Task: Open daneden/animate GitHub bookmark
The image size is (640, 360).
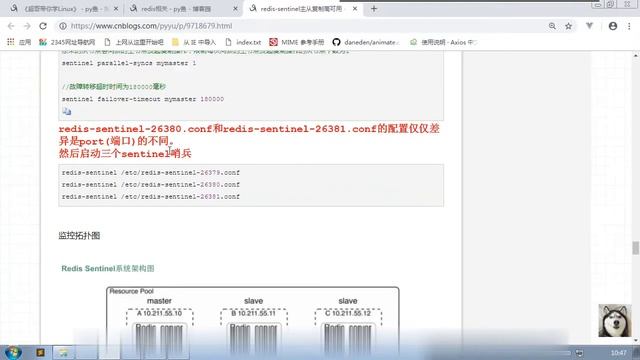Action: pyautogui.click(x=366, y=42)
